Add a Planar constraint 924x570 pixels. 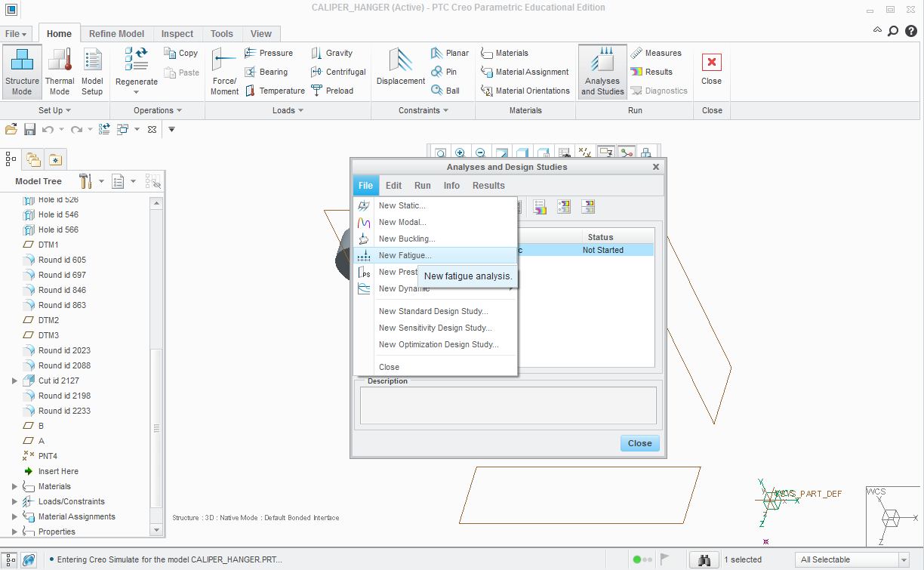(450, 53)
